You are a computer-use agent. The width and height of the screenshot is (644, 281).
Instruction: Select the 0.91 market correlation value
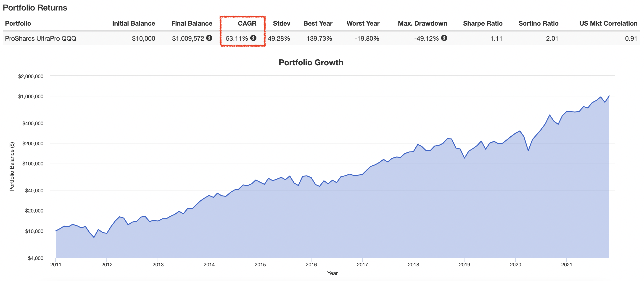click(631, 39)
